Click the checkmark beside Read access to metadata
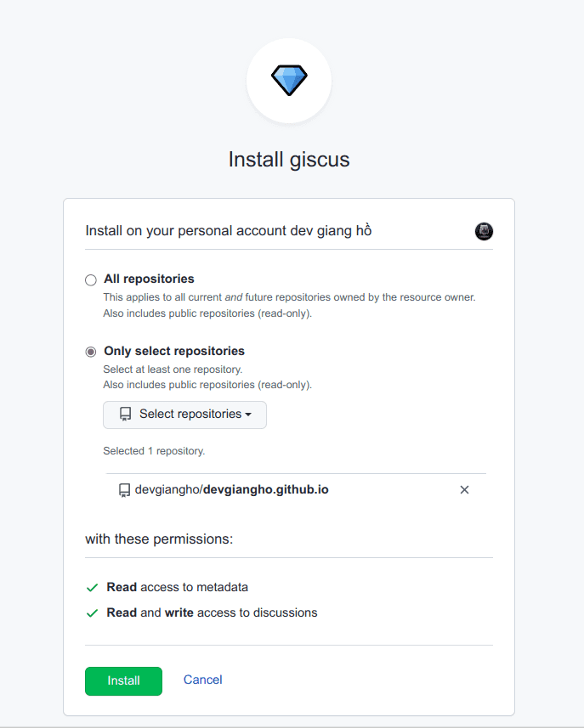 92,587
